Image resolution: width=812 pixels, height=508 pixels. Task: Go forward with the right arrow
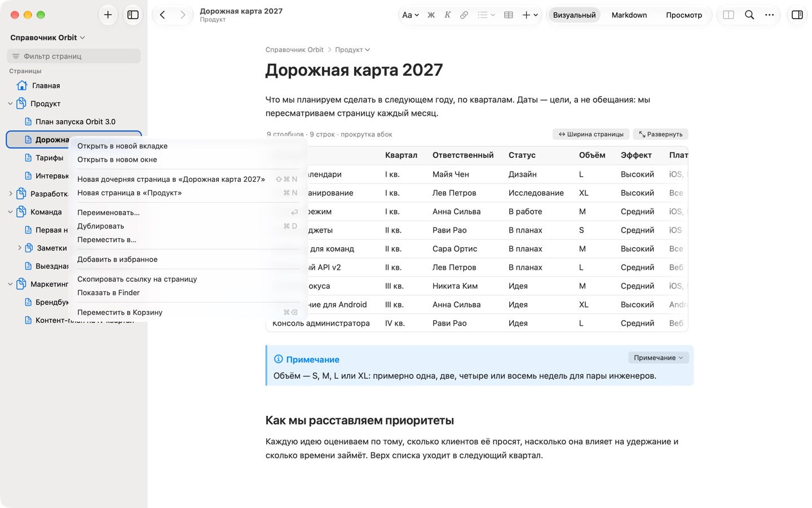183,15
